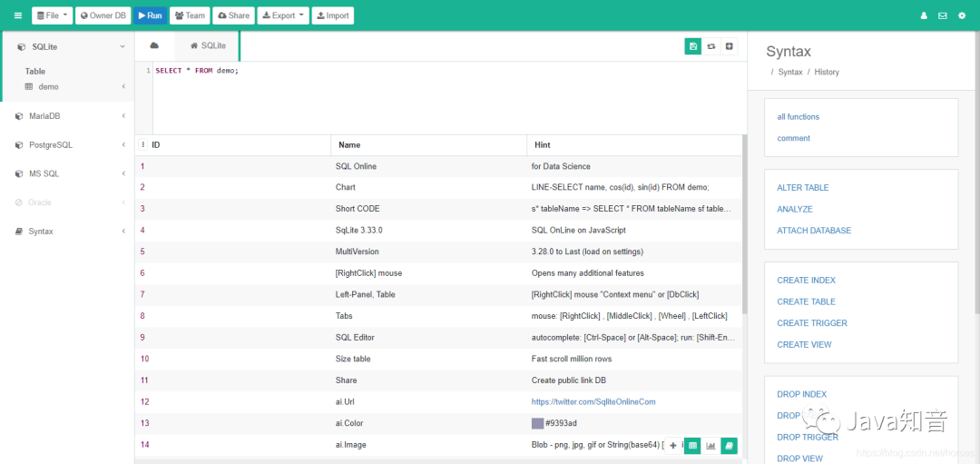Click the user profile icon in top bar
Screen dimensions: 980x464
click(923, 15)
